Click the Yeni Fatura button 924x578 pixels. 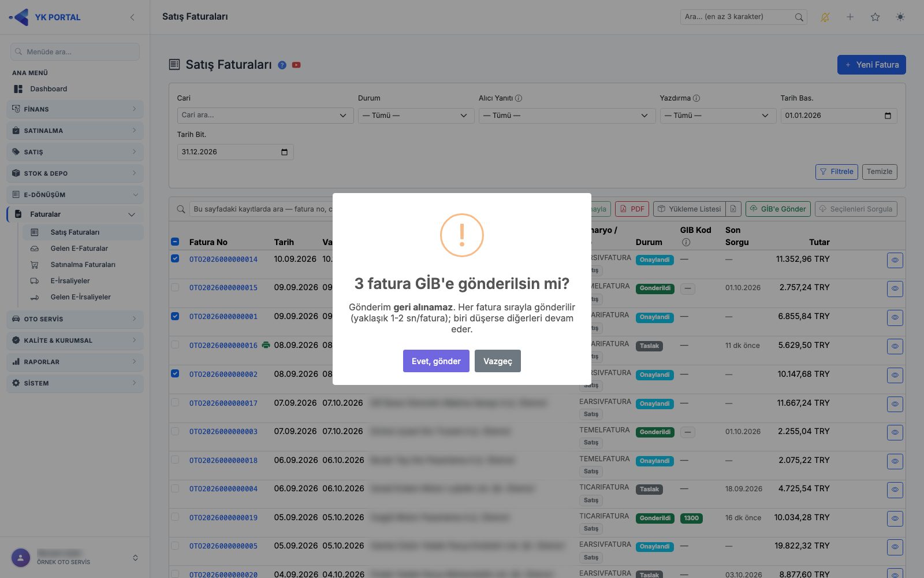click(871, 65)
